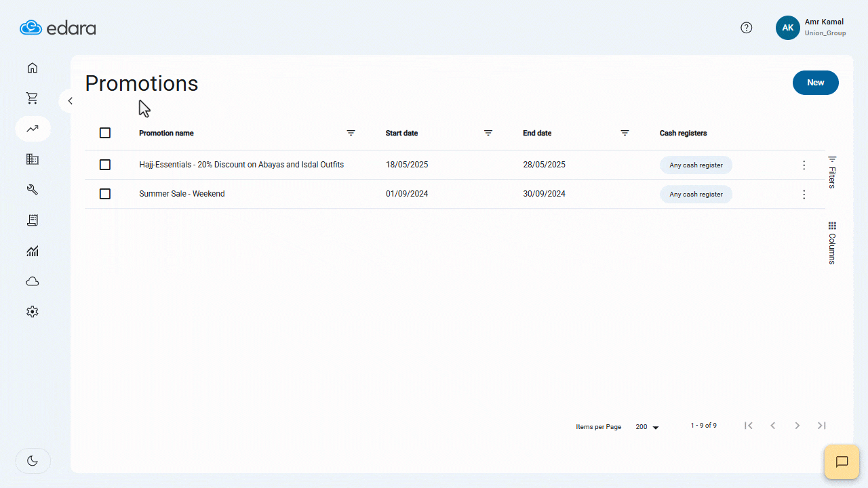Open the reports chart sidebar icon

pos(33,251)
